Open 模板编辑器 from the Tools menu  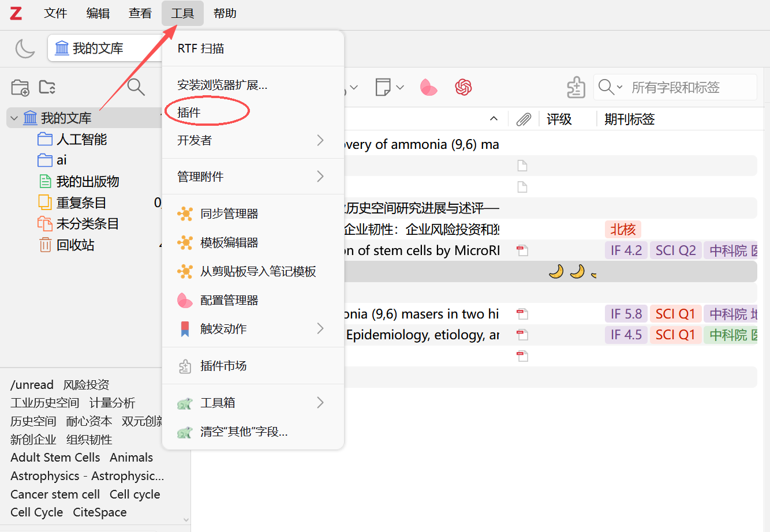pyautogui.click(x=229, y=242)
